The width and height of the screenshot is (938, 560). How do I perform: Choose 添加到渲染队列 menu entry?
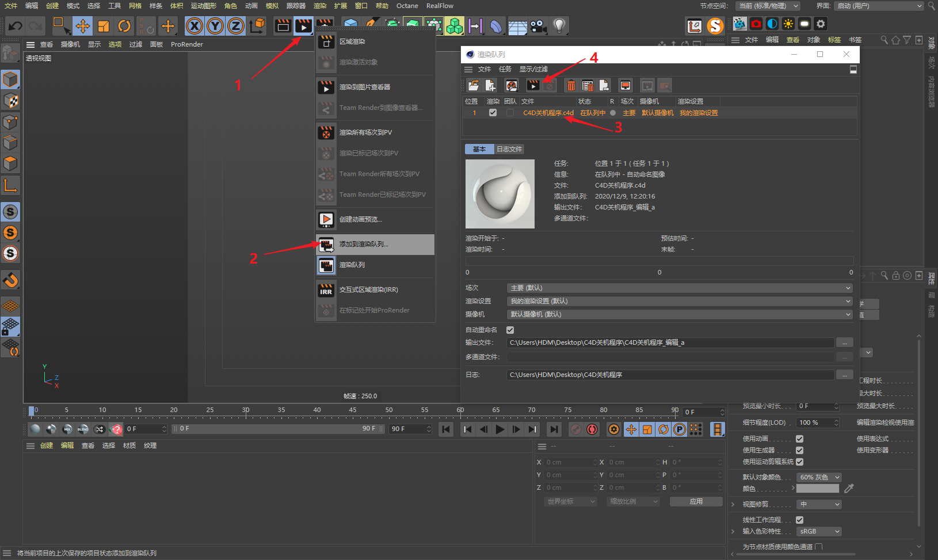click(375, 244)
